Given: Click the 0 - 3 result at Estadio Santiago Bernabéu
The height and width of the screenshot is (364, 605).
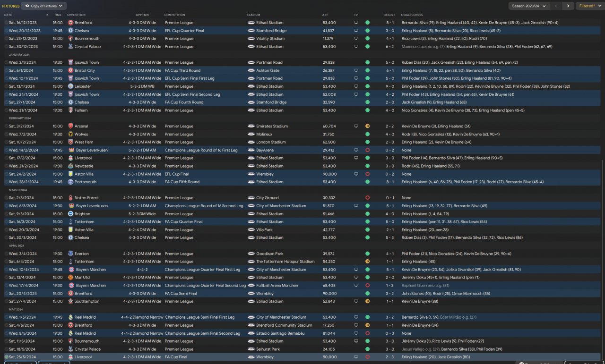Looking at the screenshot, I should (x=389, y=333).
